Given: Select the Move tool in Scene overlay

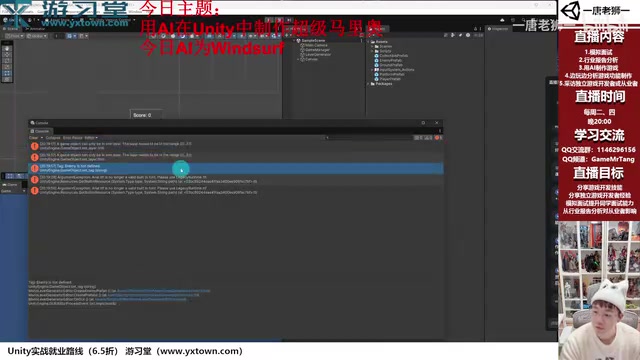Looking at the screenshot, I should pyautogui.click(x=7, y=55).
